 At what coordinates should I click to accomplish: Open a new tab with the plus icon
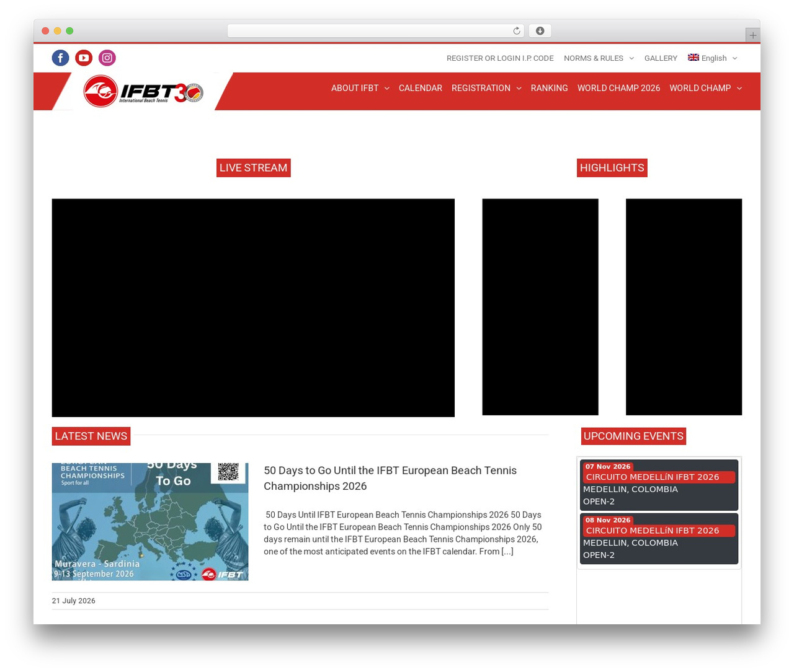point(752,35)
